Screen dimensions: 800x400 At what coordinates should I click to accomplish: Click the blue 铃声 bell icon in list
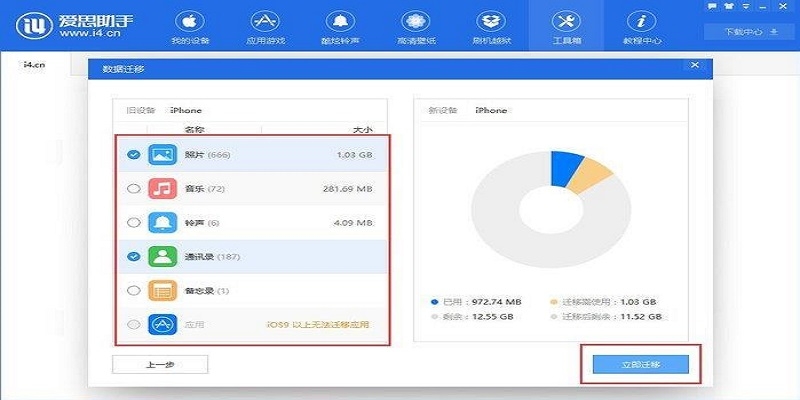click(162, 222)
